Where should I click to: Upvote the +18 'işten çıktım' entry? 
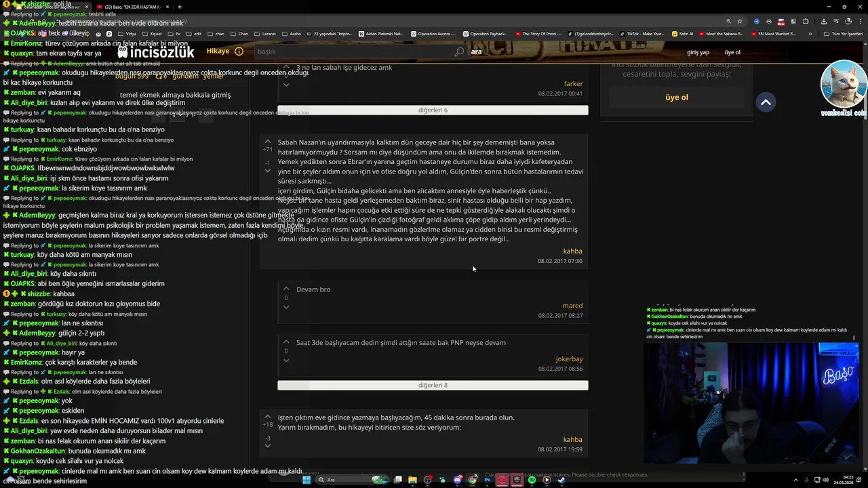click(x=268, y=417)
